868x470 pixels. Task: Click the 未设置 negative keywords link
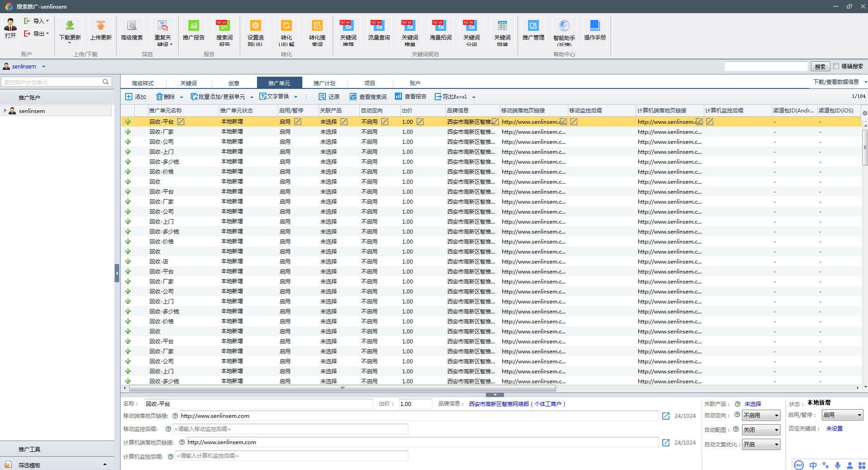coord(834,429)
